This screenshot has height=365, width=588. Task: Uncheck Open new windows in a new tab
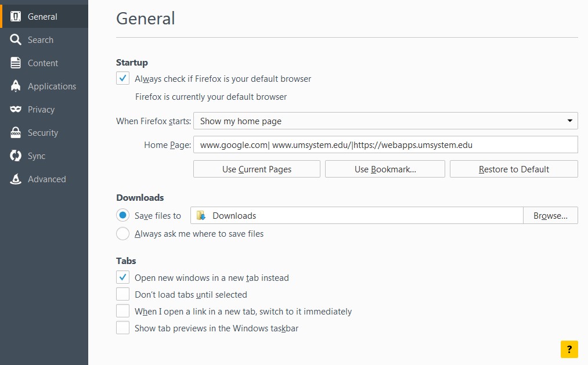point(122,277)
